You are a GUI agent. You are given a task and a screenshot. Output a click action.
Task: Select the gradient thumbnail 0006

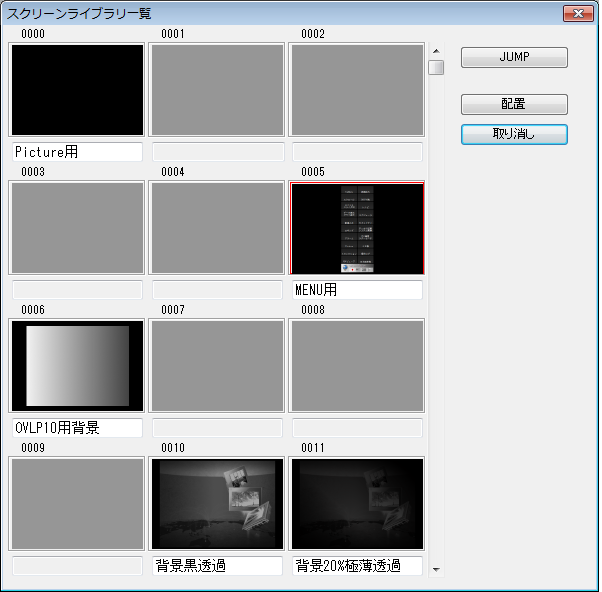[77, 366]
